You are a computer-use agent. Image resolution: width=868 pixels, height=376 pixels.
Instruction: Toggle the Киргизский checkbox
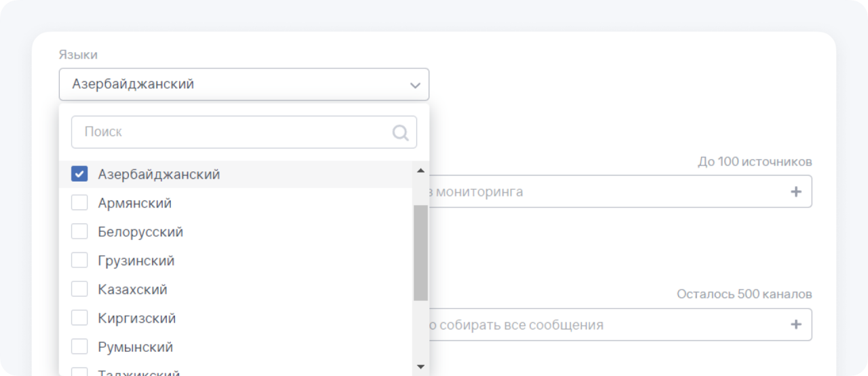coord(79,318)
